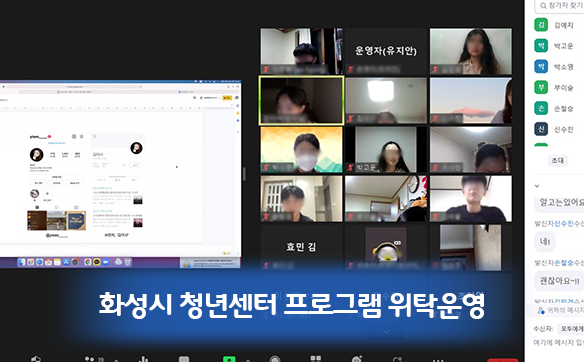Viewport: 584px width, 362px height.
Task: Open the story highlight circle thumbnail
Action: pos(35,194)
